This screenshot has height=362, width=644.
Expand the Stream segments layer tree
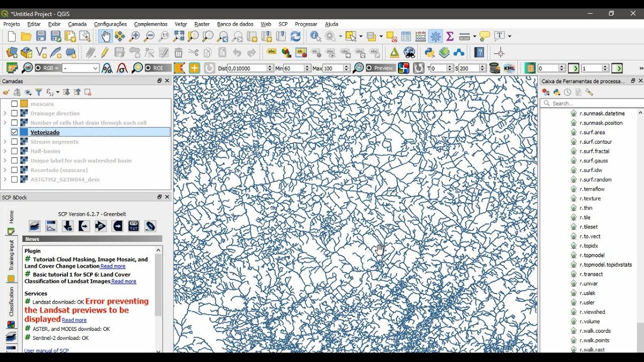[5, 142]
